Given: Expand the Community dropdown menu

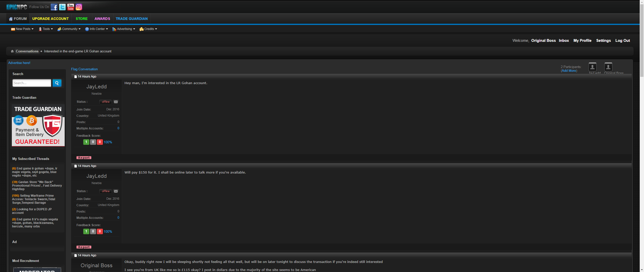Looking at the screenshot, I should [x=69, y=29].
